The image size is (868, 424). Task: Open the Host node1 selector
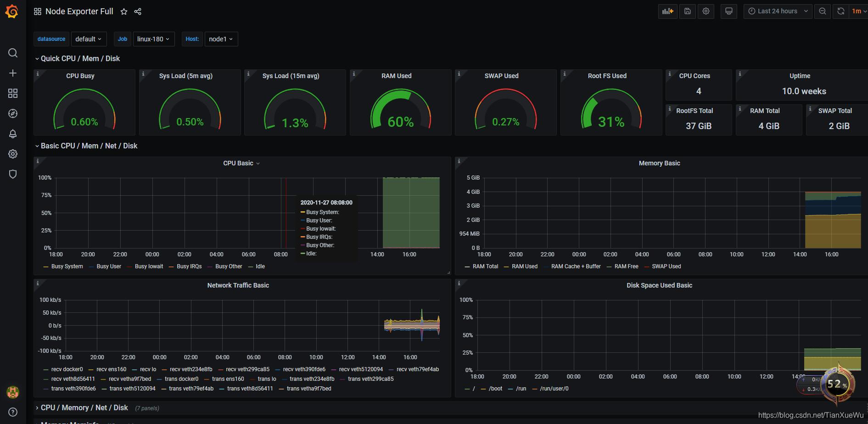[x=221, y=39]
